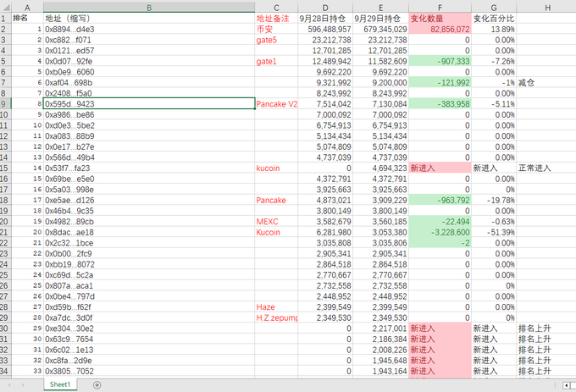Select column E header
This screenshot has width=576, height=392.
(380, 8)
